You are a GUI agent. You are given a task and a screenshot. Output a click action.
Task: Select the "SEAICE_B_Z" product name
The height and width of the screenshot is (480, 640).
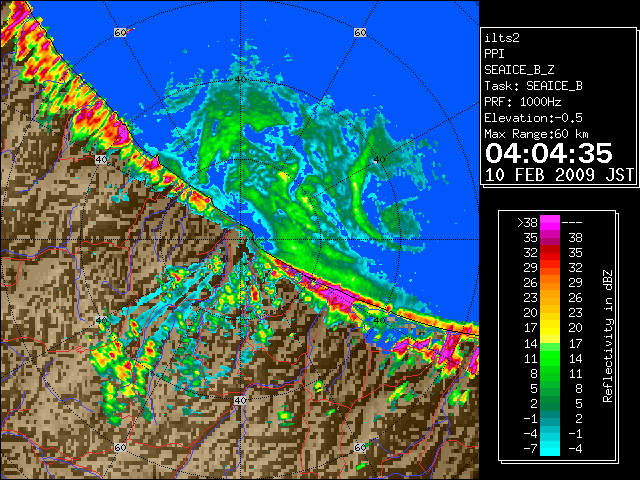pos(519,70)
